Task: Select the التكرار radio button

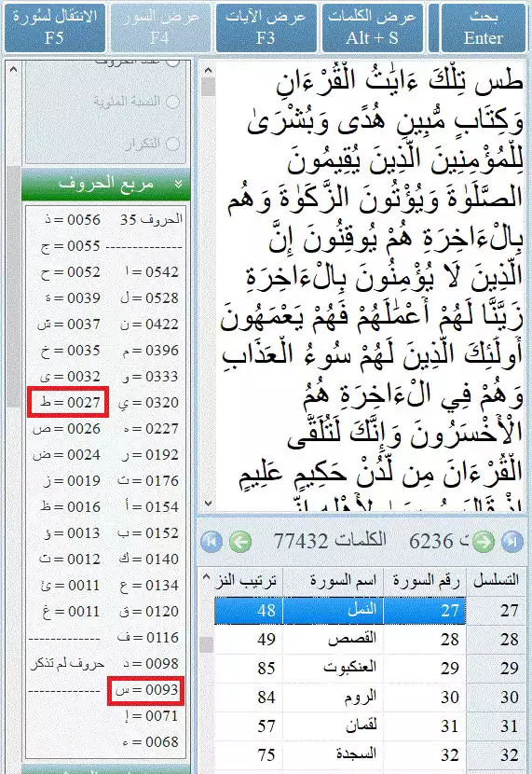Action: 172,144
